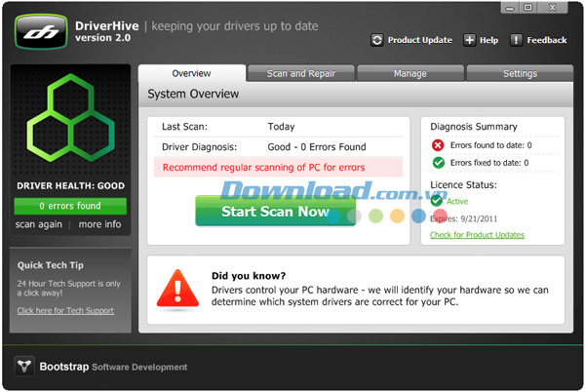The image size is (585, 392).
Task: Click the red X errors found icon
Action: [x=438, y=145]
